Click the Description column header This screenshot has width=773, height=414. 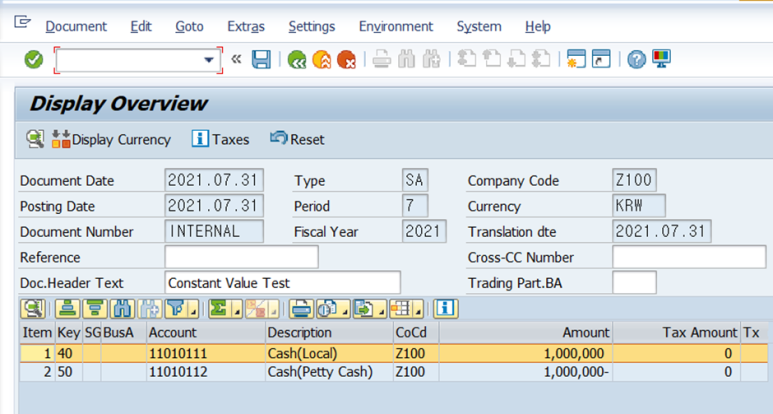pos(329,333)
